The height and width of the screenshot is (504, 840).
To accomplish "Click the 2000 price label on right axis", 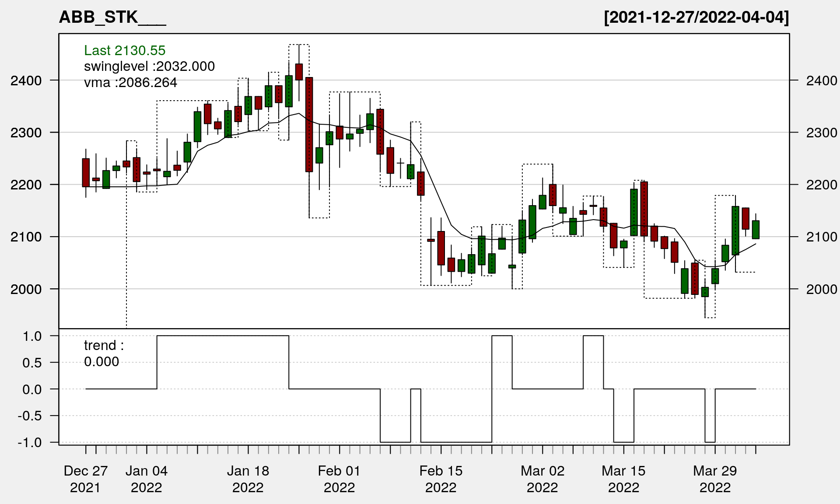I will (821, 289).
